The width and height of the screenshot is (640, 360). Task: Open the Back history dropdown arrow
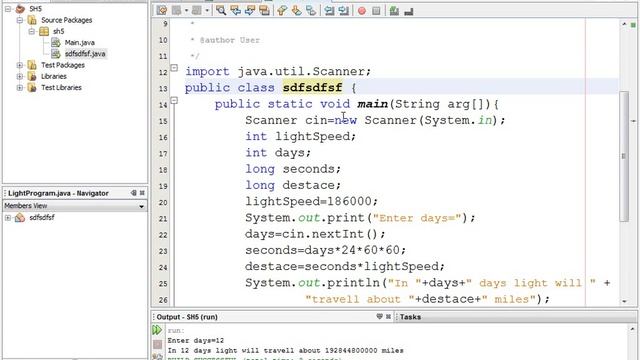(x=186, y=11)
